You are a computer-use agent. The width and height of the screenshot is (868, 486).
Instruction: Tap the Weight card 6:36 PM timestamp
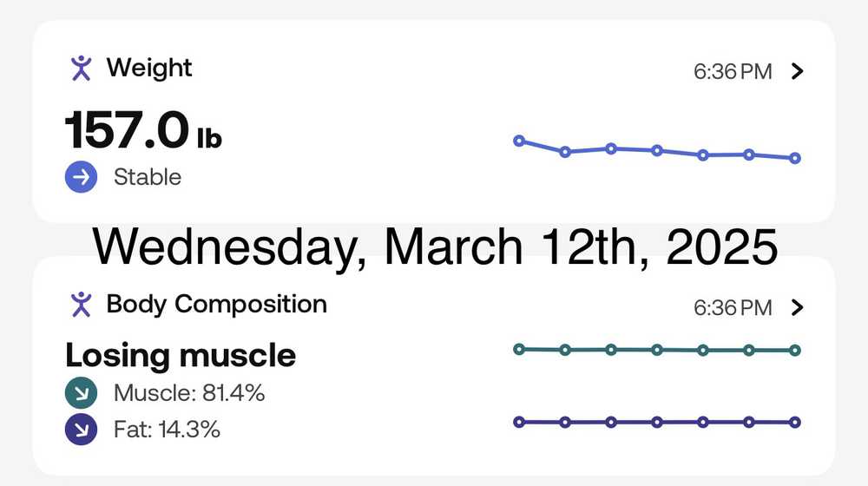(733, 72)
